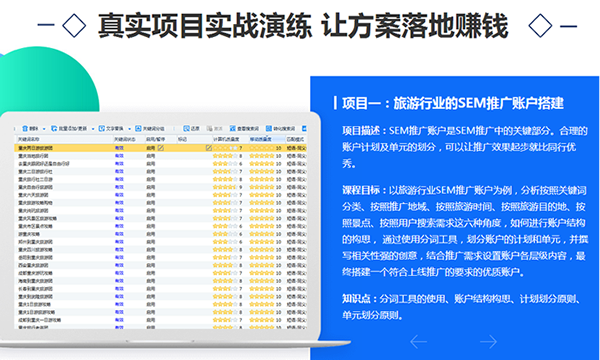Click the star rating in second keyword row
This screenshot has width=600, height=360.
pyautogui.click(x=225, y=156)
